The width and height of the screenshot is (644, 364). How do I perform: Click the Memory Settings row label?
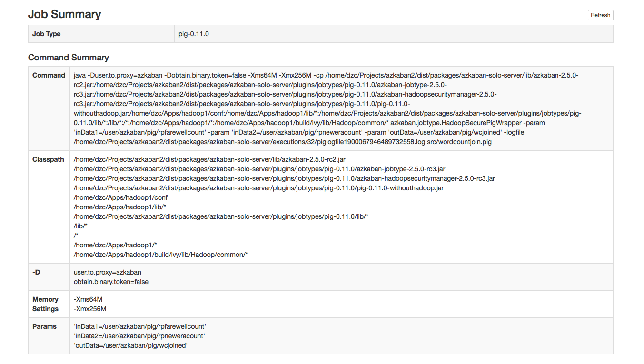pos(45,304)
